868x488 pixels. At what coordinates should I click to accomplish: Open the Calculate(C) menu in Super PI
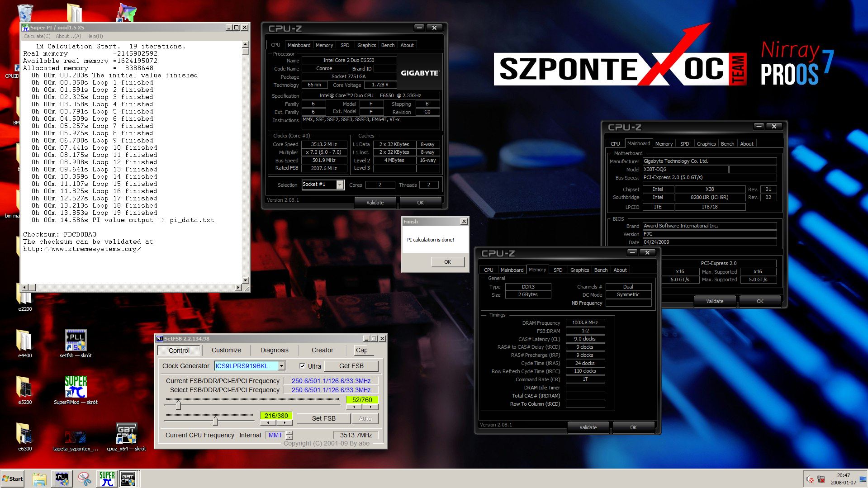click(x=37, y=36)
